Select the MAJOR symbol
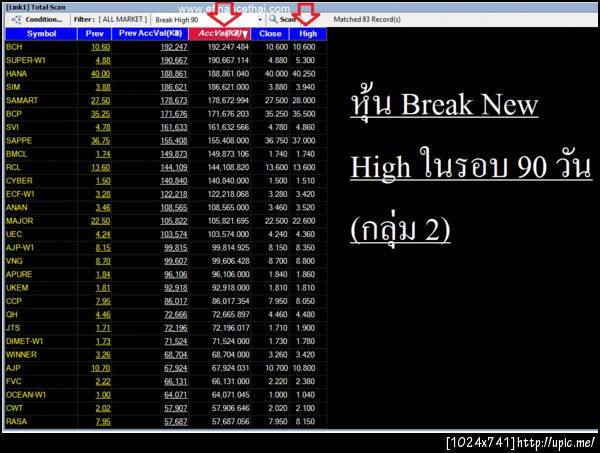This screenshot has height=453, width=600. (x=20, y=221)
